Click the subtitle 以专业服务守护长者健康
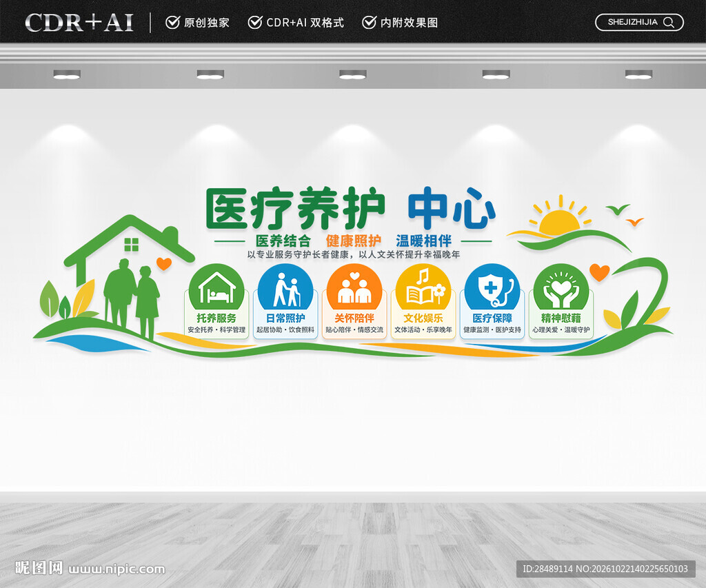The image size is (706, 588). coord(298,255)
